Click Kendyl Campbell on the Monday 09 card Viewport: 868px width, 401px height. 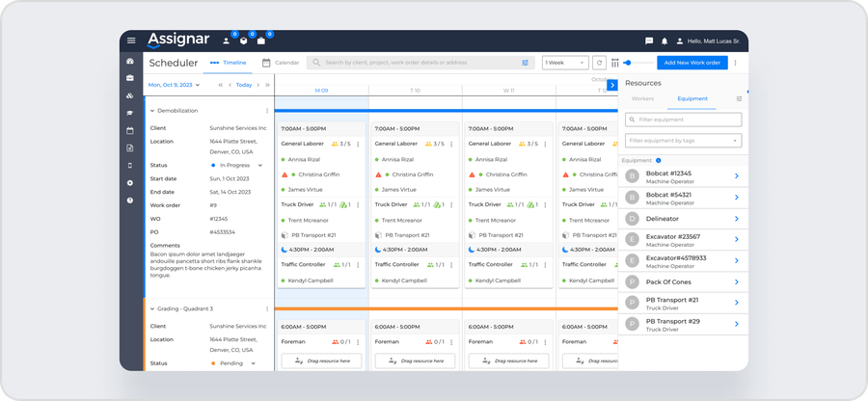tap(310, 281)
